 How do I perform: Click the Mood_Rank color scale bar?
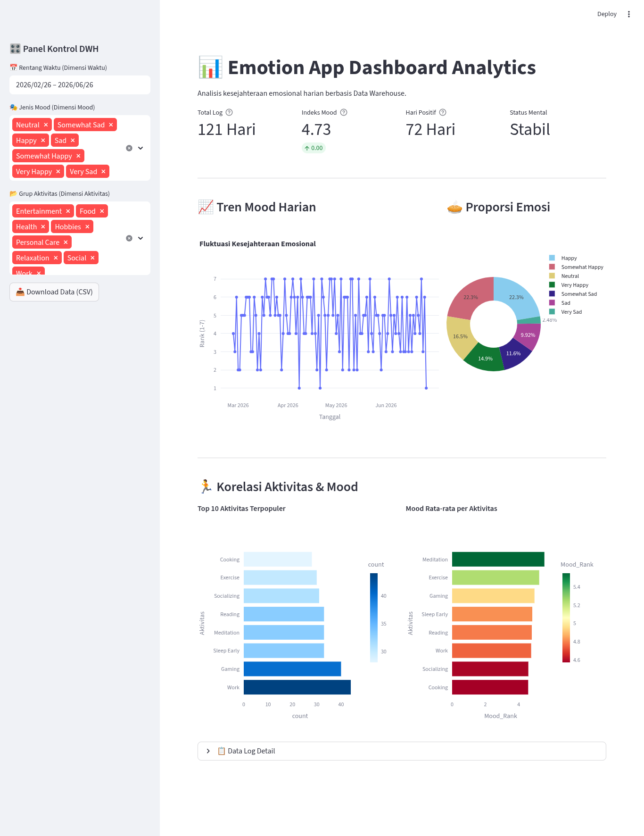point(566,618)
